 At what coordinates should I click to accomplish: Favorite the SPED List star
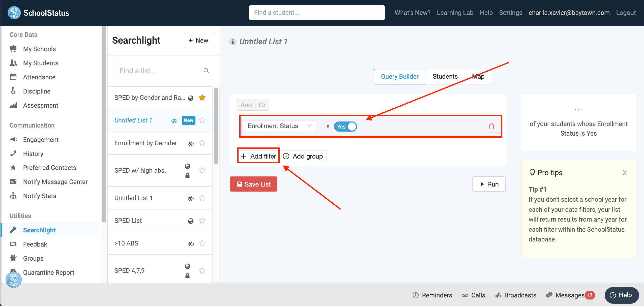pyautogui.click(x=202, y=221)
